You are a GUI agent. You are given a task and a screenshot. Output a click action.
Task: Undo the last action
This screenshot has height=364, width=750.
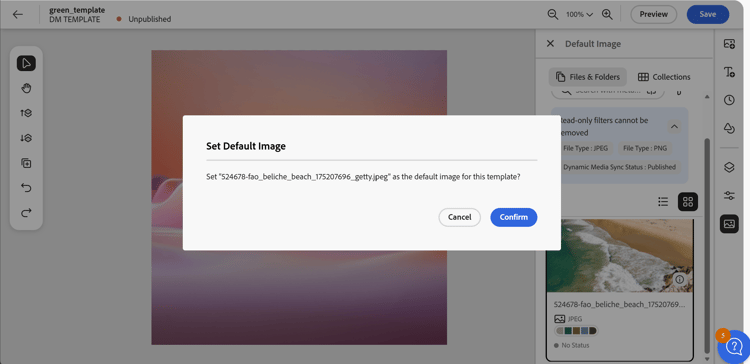26,188
